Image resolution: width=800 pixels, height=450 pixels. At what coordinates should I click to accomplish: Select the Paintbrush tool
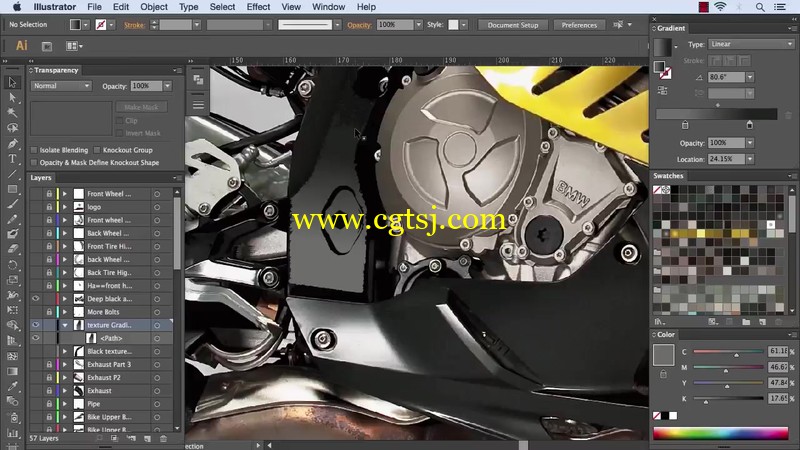(x=12, y=204)
